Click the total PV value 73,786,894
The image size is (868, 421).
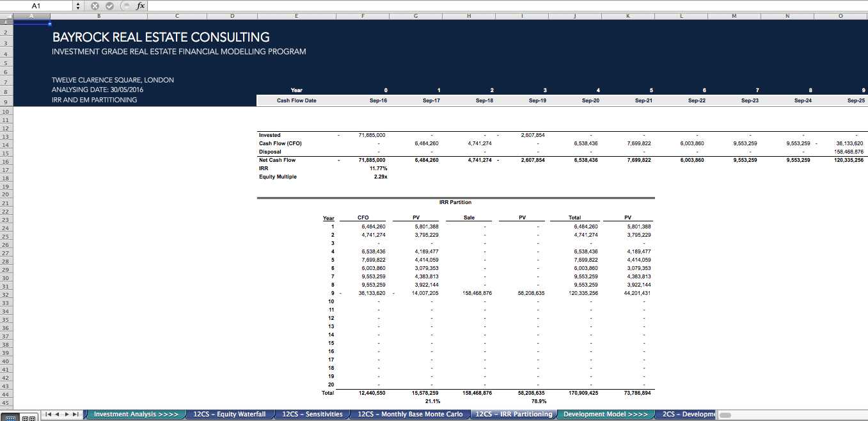(x=636, y=393)
